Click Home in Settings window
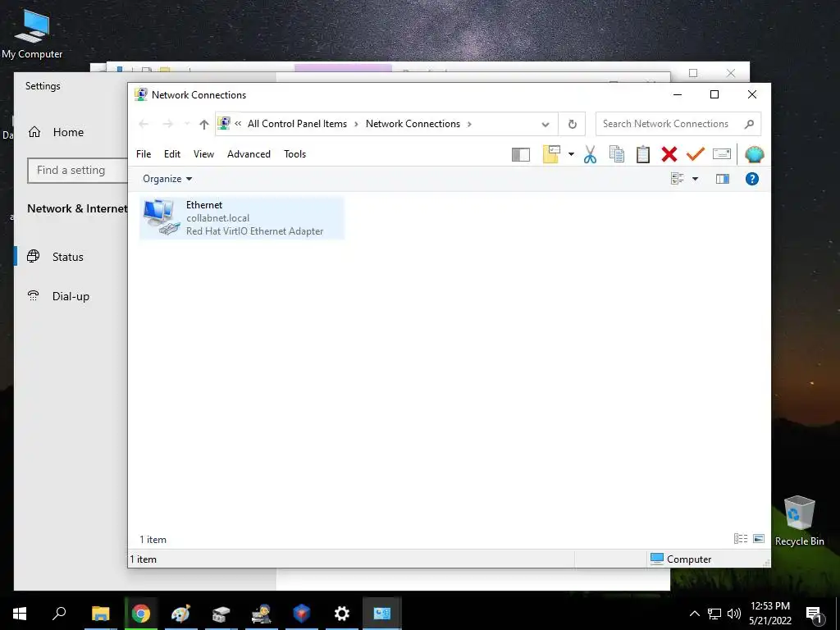This screenshot has height=630, width=840. [x=68, y=132]
